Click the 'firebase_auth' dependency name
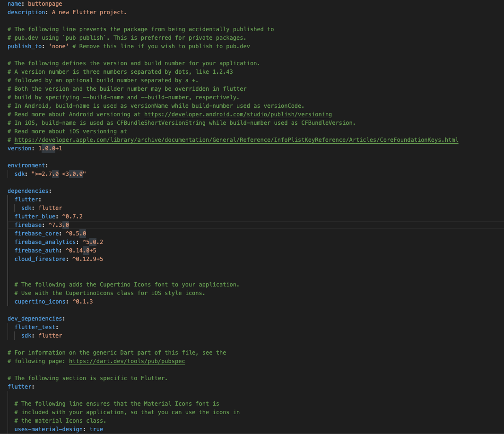Viewport: 504px width, 434px height. tap(37, 251)
